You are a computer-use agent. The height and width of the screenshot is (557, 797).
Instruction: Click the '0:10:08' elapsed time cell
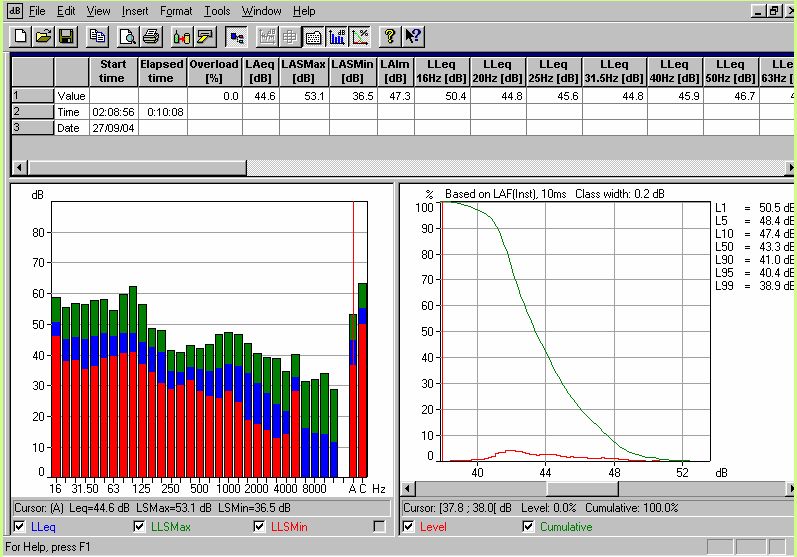click(x=163, y=112)
